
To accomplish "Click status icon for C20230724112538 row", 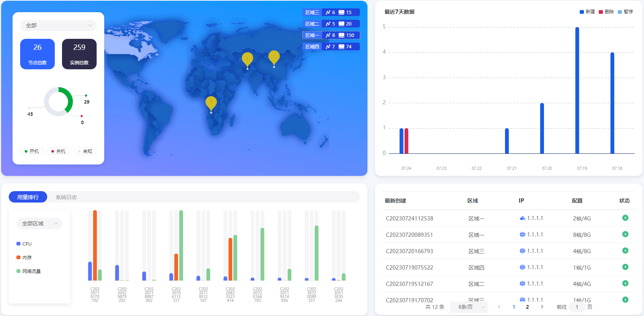I will coord(625,218).
